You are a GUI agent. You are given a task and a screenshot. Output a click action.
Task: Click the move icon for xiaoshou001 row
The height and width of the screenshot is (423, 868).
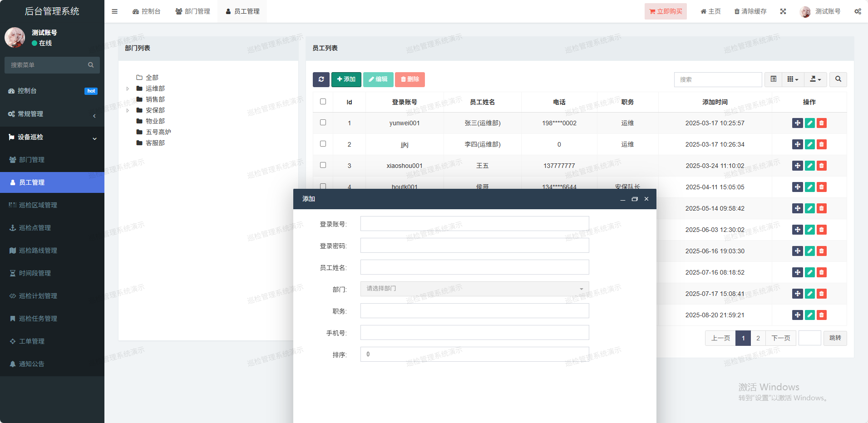point(797,166)
